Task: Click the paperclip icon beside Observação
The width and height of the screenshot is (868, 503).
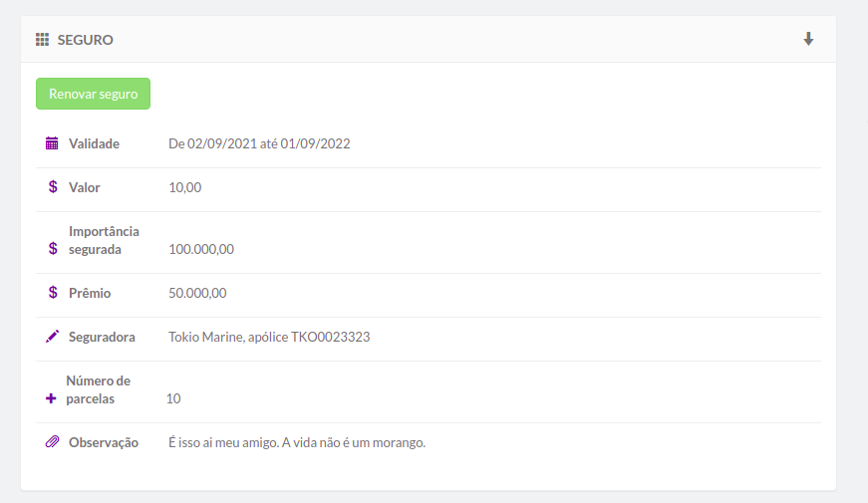Action: point(52,441)
